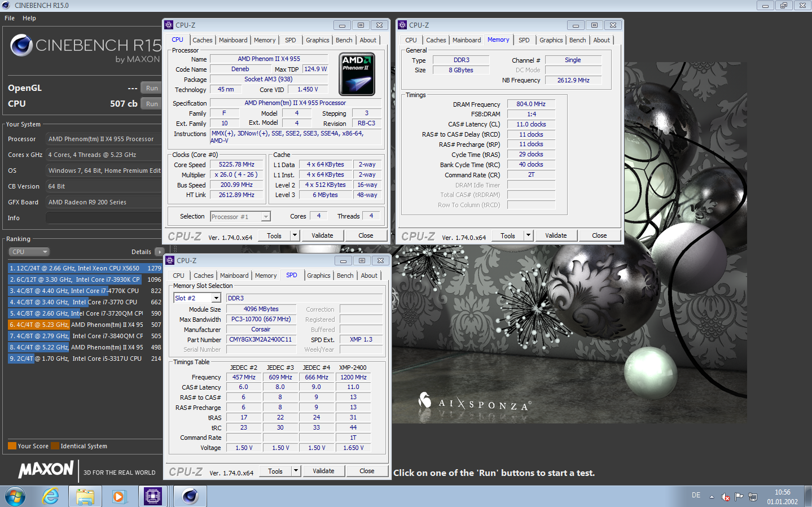This screenshot has height=507, width=812.
Task: Toggle the ranking Details arrow button
Action: pyautogui.click(x=159, y=252)
